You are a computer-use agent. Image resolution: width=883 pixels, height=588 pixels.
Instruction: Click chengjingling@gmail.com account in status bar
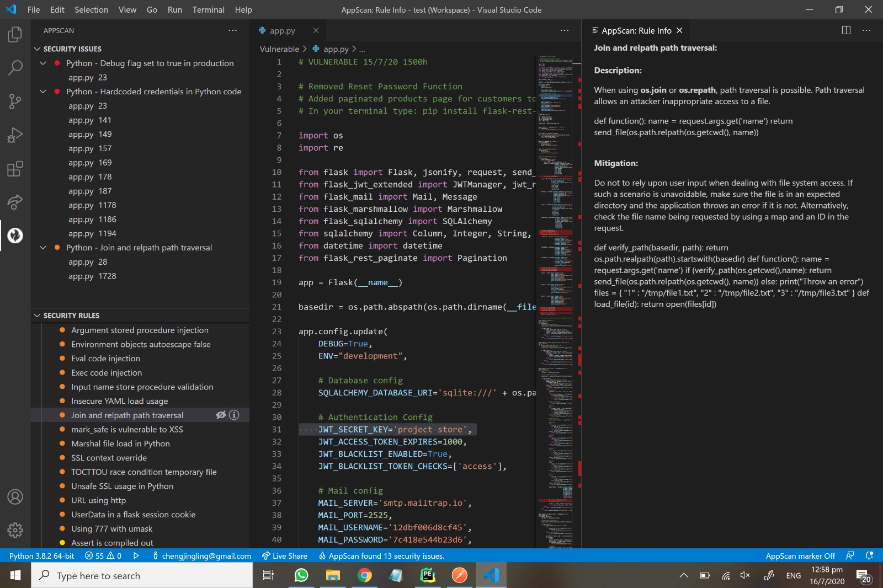point(201,556)
